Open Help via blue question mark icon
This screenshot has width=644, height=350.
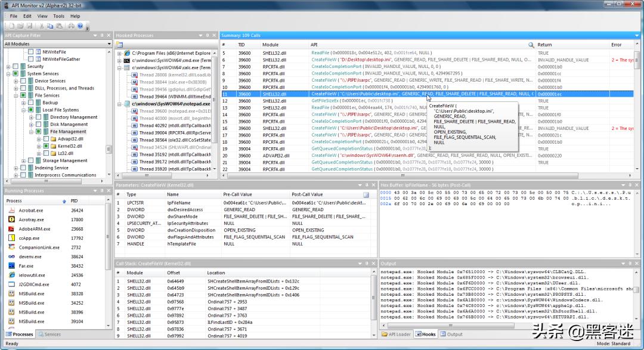80,26
